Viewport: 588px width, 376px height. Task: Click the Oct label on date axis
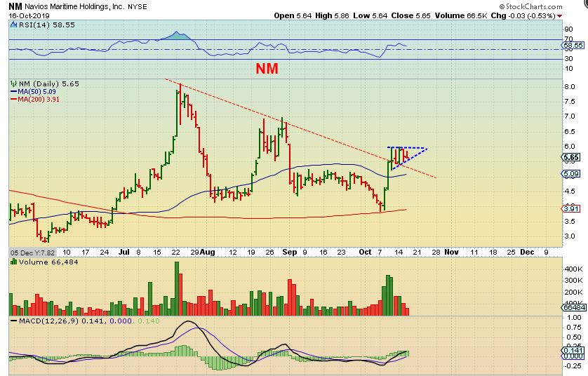(366, 252)
